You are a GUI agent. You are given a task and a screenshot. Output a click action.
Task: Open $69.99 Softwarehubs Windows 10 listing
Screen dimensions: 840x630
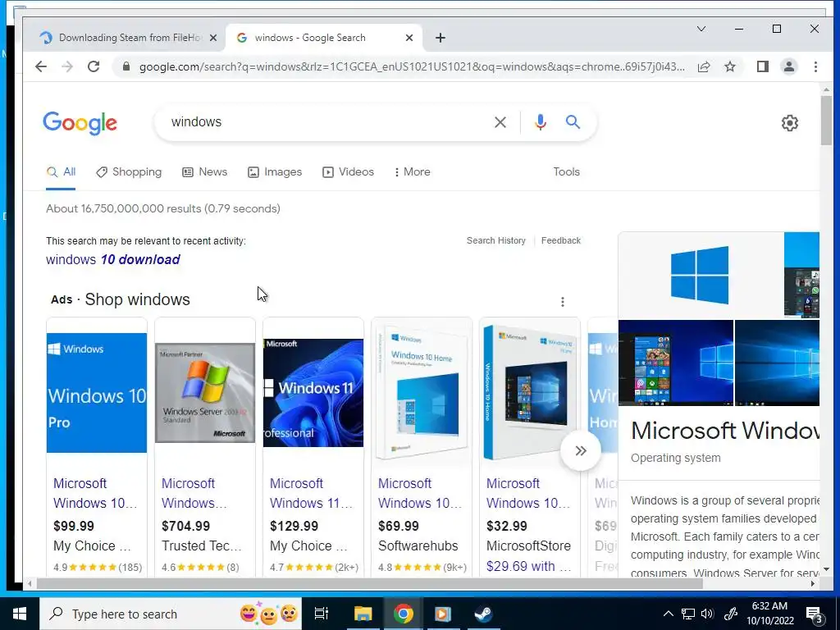click(x=419, y=493)
